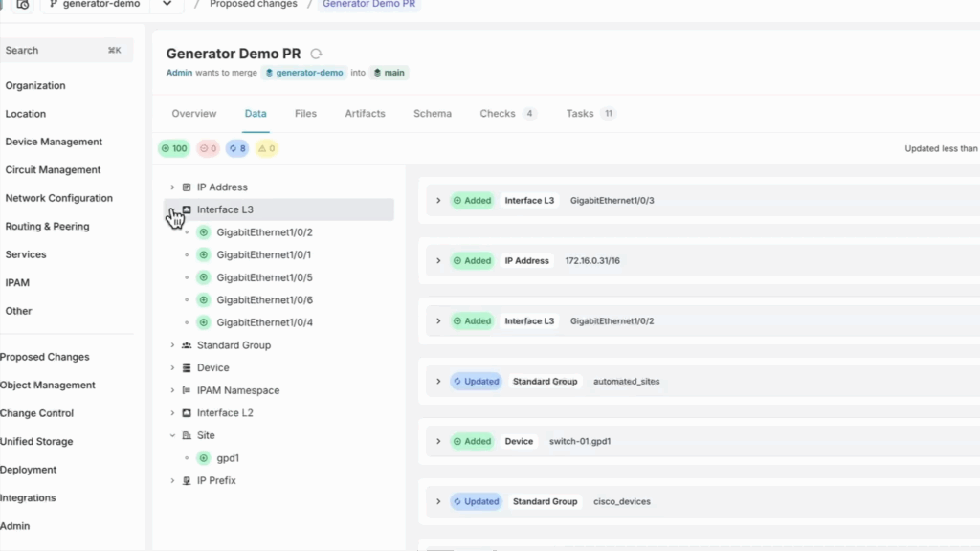Click the Generator Demo PR breadcrumb
This screenshot has height=551, width=980.
tap(368, 5)
